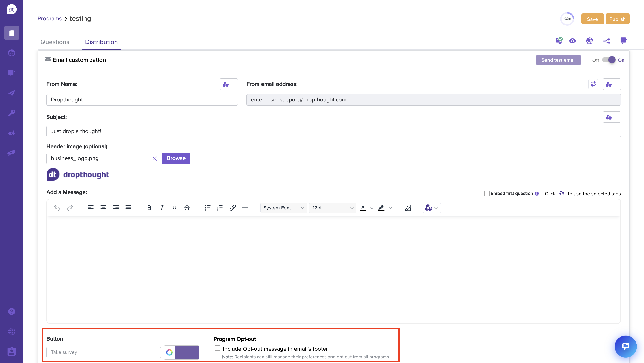The image size is (644, 363).
Task: Click the insert link icon
Action: click(233, 208)
